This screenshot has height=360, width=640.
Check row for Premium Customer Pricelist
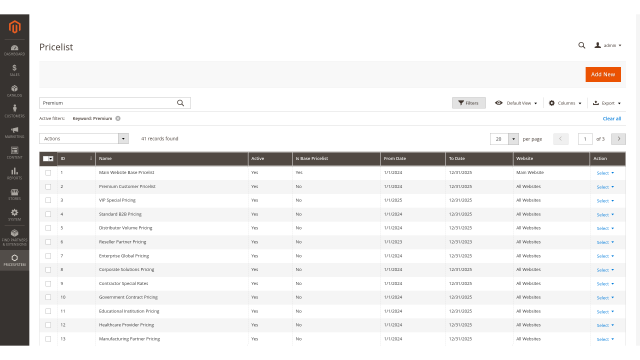(x=48, y=187)
